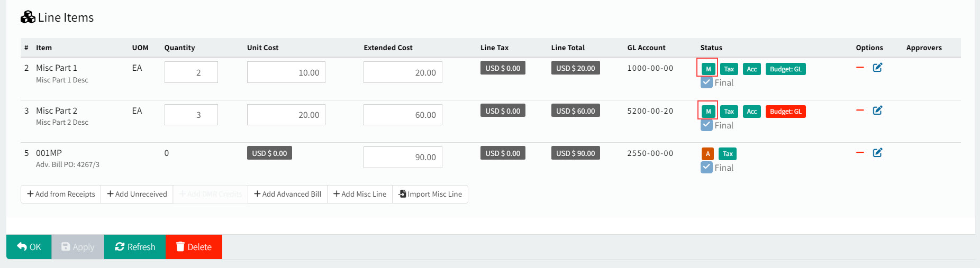This screenshot has width=980, height=268.
Task: Click Add Unreceived button
Action: [137, 194]
